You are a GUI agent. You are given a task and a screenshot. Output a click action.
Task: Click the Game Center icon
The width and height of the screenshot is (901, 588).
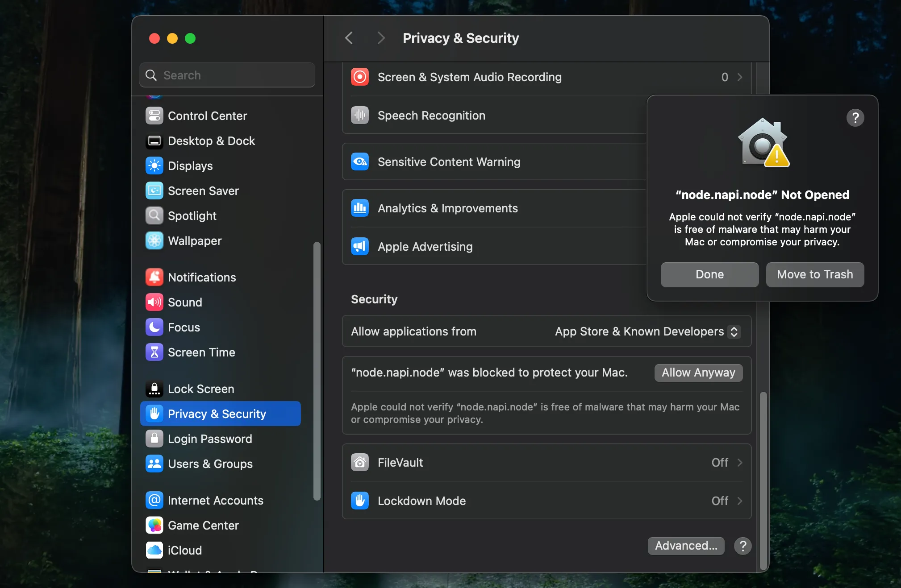click(154, 526)
